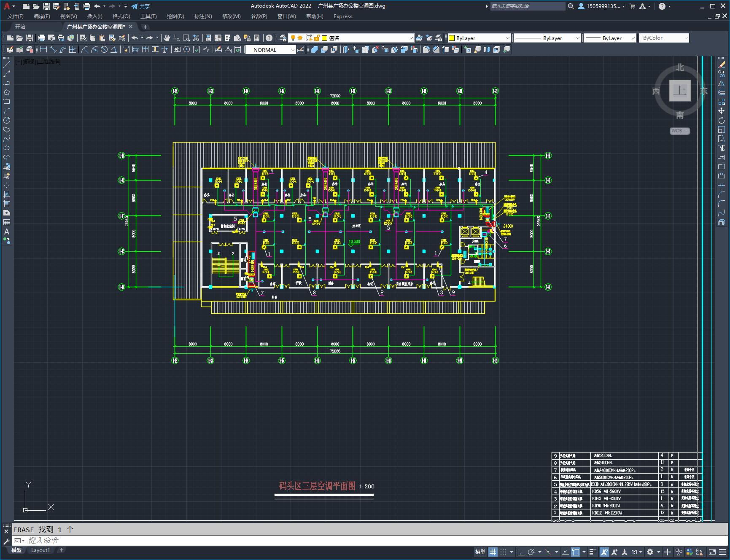730x560 pixels.
Task: Click the command line input field
Action: pyautogui.click(x=371, y=540)
